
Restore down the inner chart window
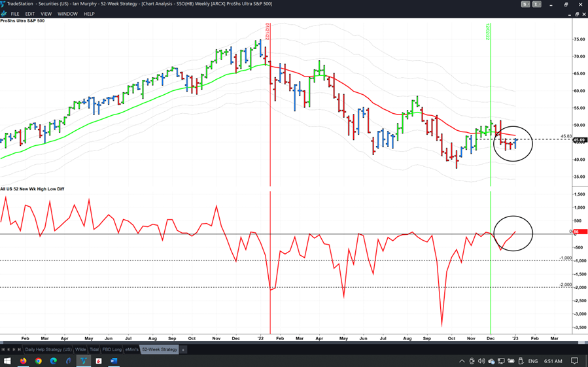577,14
